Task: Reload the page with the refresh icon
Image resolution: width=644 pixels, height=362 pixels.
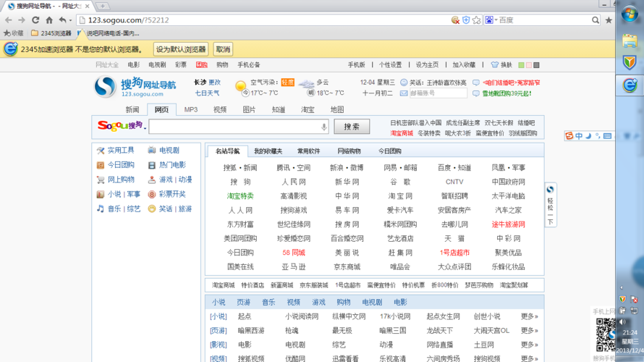Action: [x=35, y=20]
